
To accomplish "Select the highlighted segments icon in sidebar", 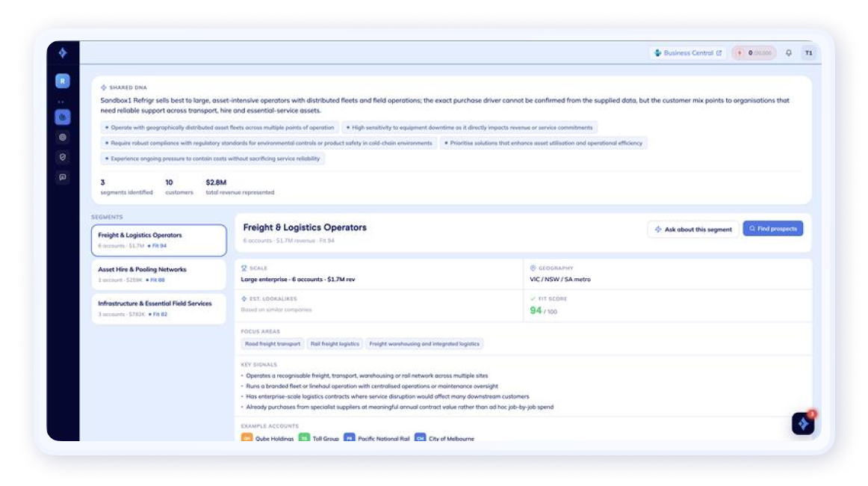I will click(63, 117).
